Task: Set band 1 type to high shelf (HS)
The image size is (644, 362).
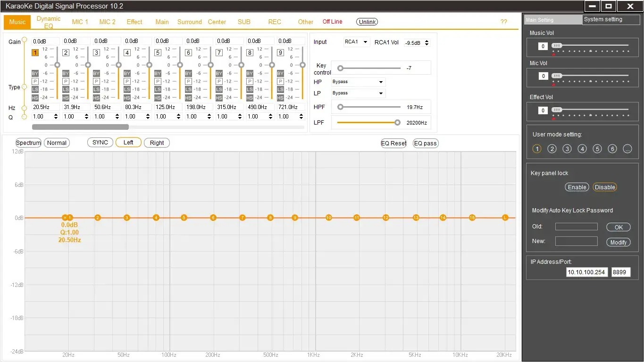Action: pos(35,98)
